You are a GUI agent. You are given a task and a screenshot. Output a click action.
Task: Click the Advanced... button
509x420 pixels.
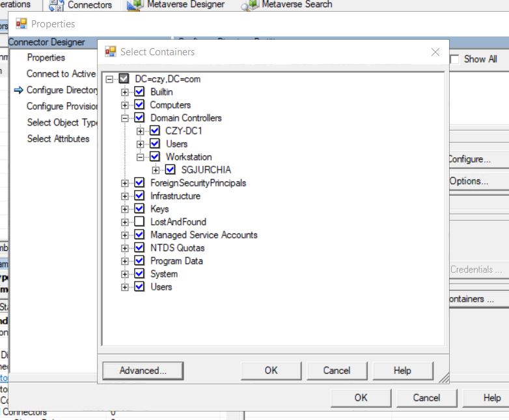tap(143, 371)
